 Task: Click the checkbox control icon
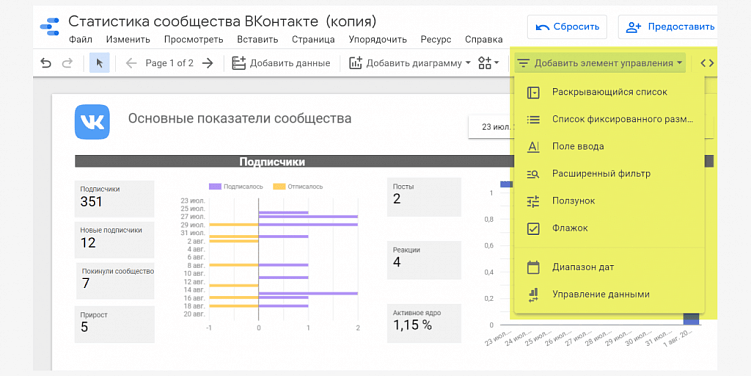[x=533, y=228]
